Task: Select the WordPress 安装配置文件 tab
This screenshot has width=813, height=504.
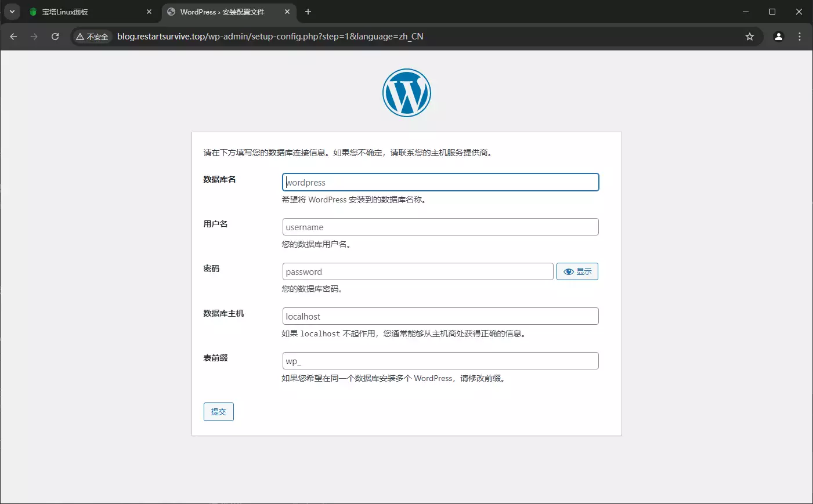Action: pyautogui.click(x=229, y=12)
